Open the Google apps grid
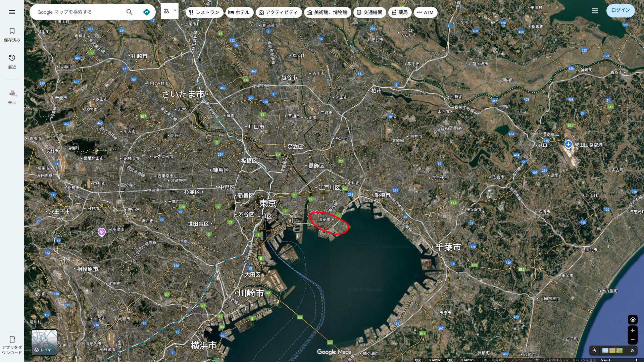Viewport: 644px width, 362px height. [595, 11]
